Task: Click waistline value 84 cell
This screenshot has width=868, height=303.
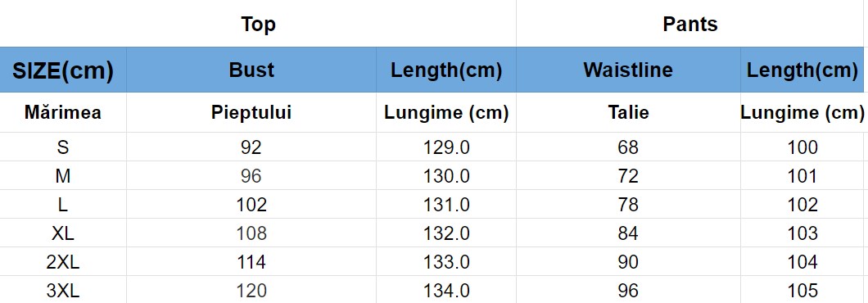Action: 628,233
